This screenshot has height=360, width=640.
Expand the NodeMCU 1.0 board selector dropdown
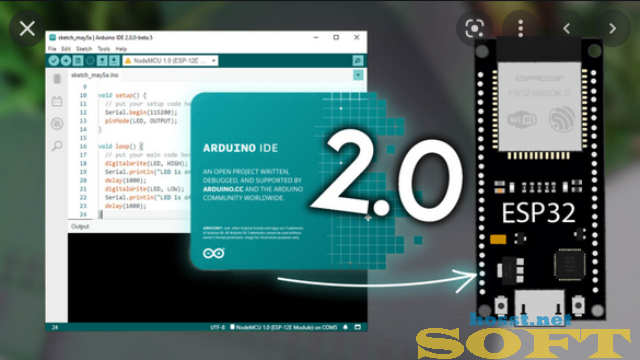(x=171, y=61)
